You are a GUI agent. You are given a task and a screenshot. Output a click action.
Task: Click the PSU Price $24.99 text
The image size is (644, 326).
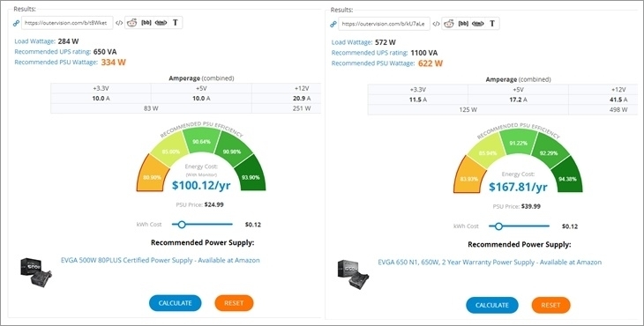pyautogui.click(x=199, y=204)
